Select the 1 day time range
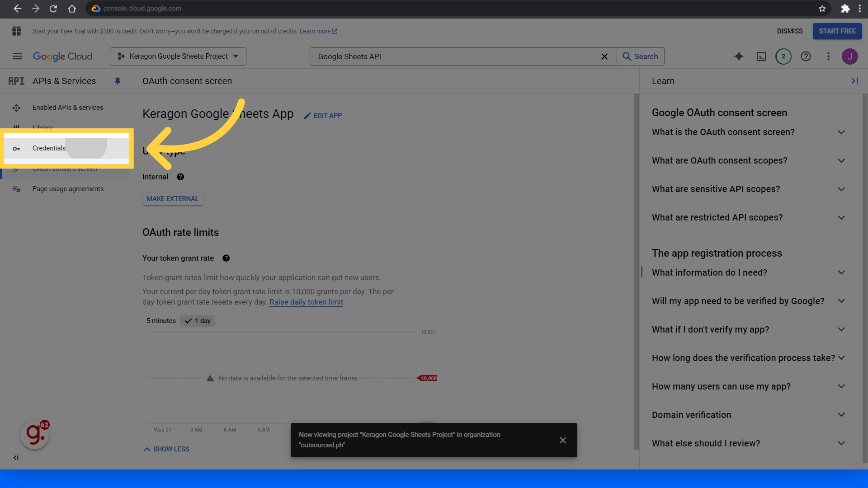Viewport: 868px width, 488px height. (x=198, y=321)
